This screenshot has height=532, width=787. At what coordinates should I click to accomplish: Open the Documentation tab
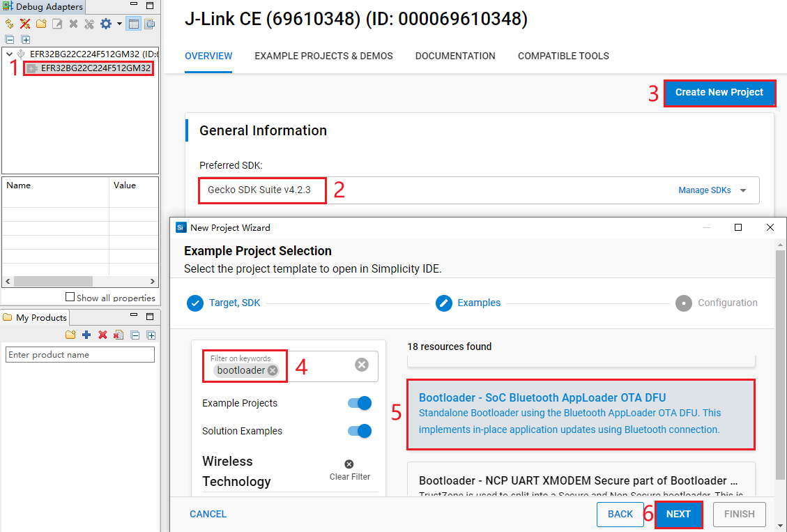tap(455, 56)
